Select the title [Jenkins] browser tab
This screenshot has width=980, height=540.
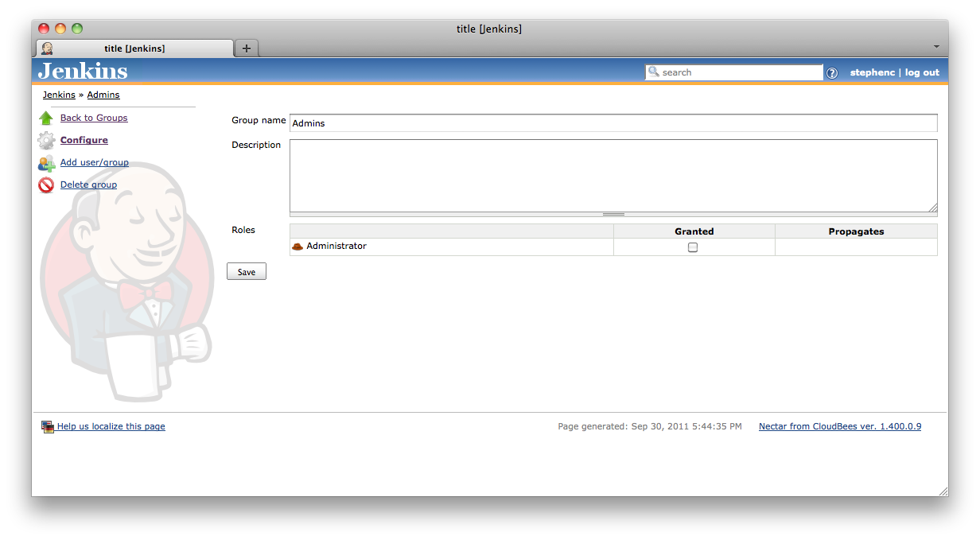point(135,49)
